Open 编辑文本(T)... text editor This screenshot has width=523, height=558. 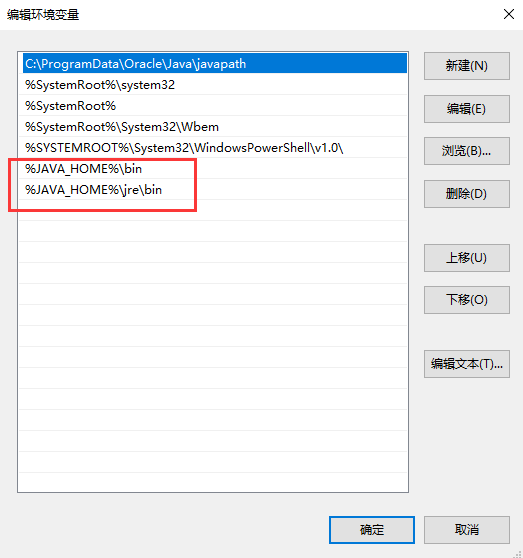pos(466,364)
